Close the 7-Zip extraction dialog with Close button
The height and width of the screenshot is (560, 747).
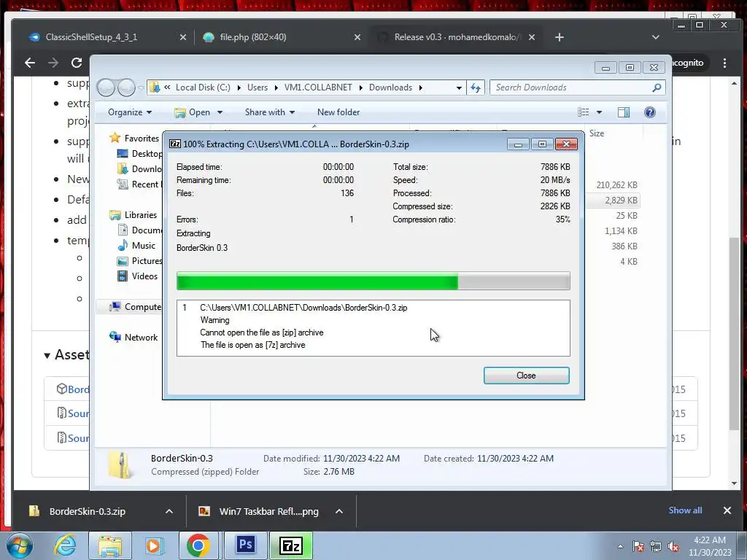pyautogui.click(x=526, y=376)
